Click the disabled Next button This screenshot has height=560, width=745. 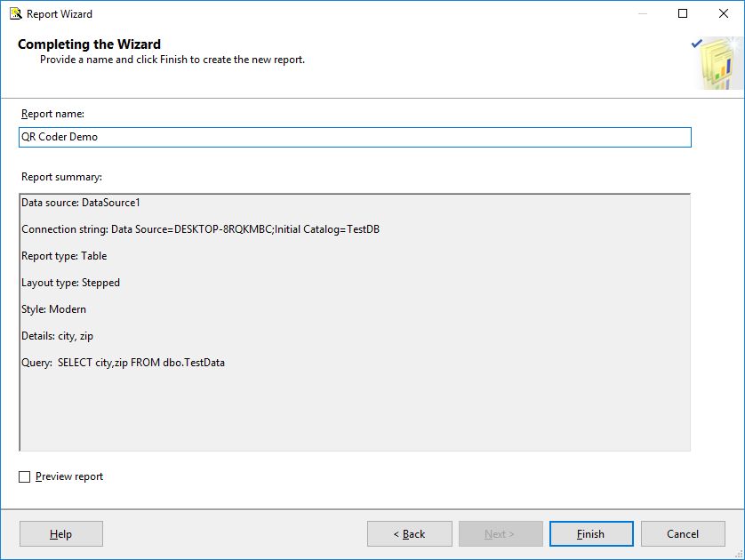coord(501,534)
